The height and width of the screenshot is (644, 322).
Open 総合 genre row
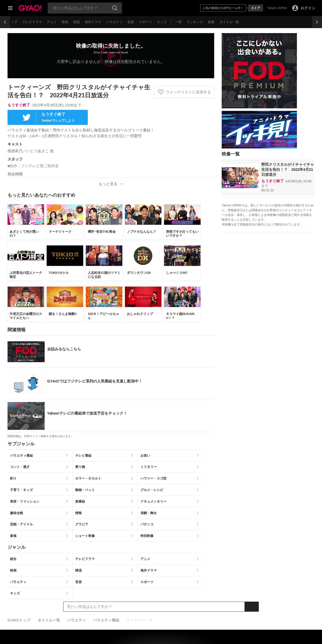[x=40, y=559]
